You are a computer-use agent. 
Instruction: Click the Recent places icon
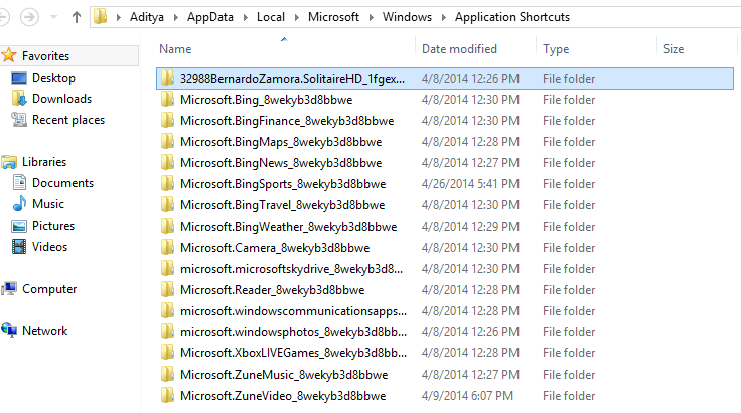click(18, 120)
